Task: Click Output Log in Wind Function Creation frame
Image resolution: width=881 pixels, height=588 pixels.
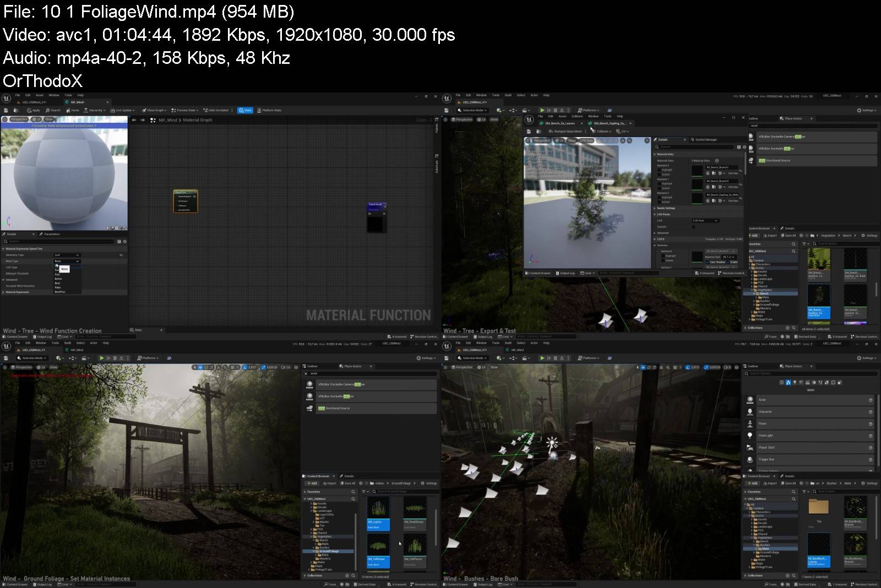Action: click(42, 336)
